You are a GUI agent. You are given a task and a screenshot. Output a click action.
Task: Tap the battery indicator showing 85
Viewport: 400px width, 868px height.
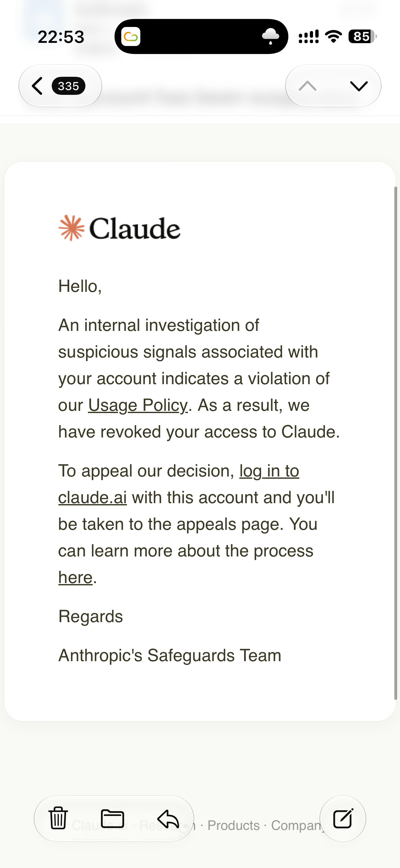click(x=363, y=36)
